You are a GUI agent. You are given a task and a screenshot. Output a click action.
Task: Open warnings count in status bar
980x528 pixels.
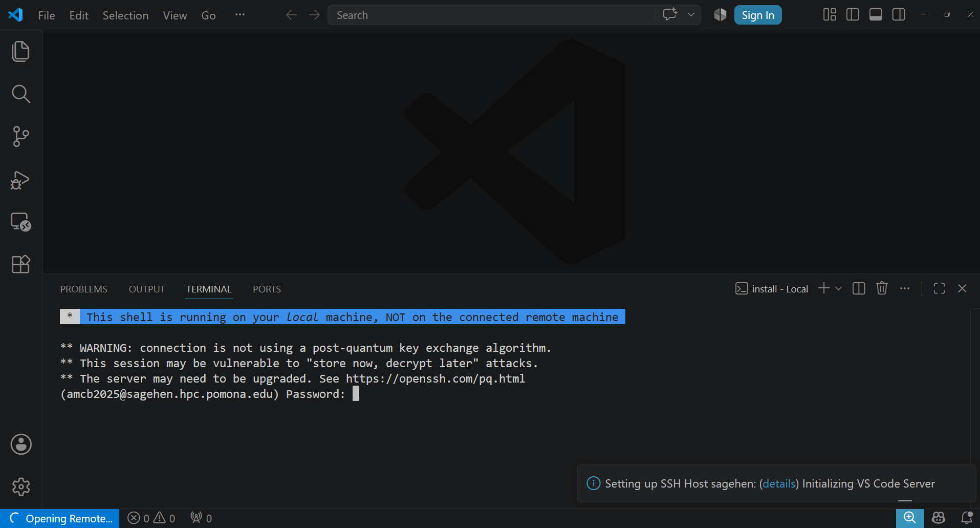pyautogui.click(x=165, y=518)
